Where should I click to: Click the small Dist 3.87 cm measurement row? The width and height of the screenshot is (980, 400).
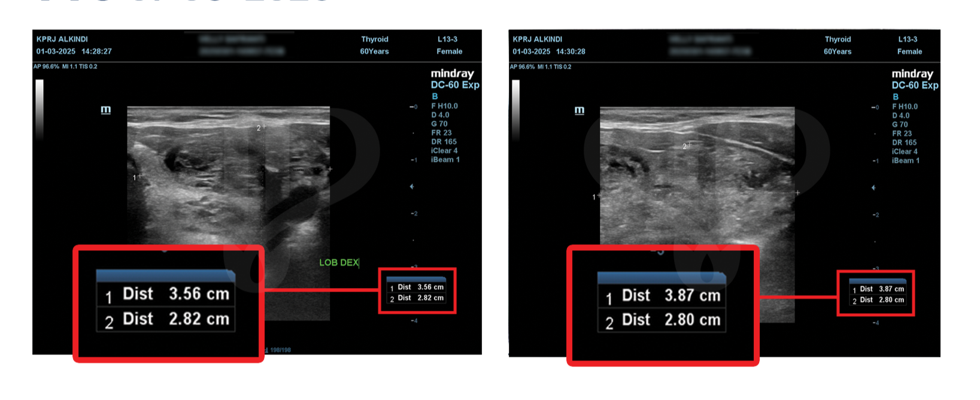(x=878, y=289)
